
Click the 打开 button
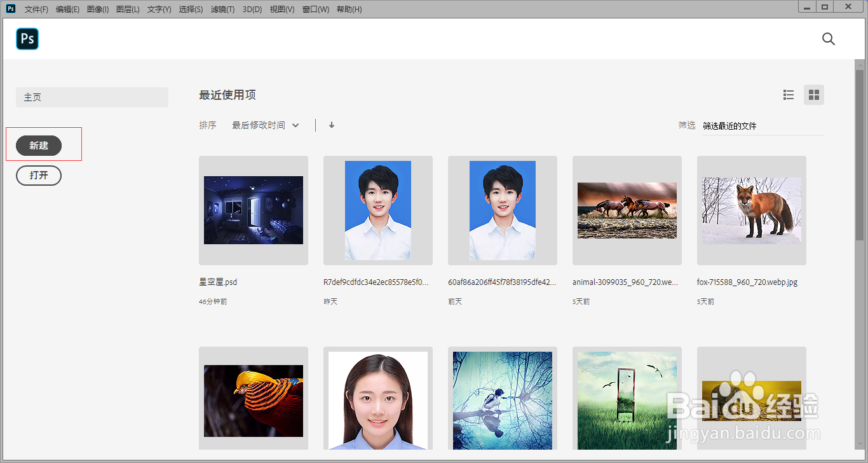(x=38, y=176)
